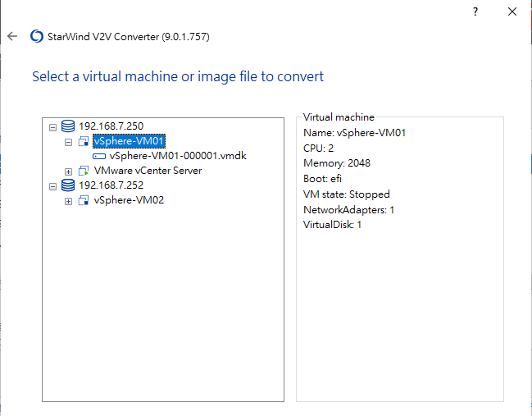Open help with the question mark button
The height and width of the screenshot is (416, 532).
[475, 11]
